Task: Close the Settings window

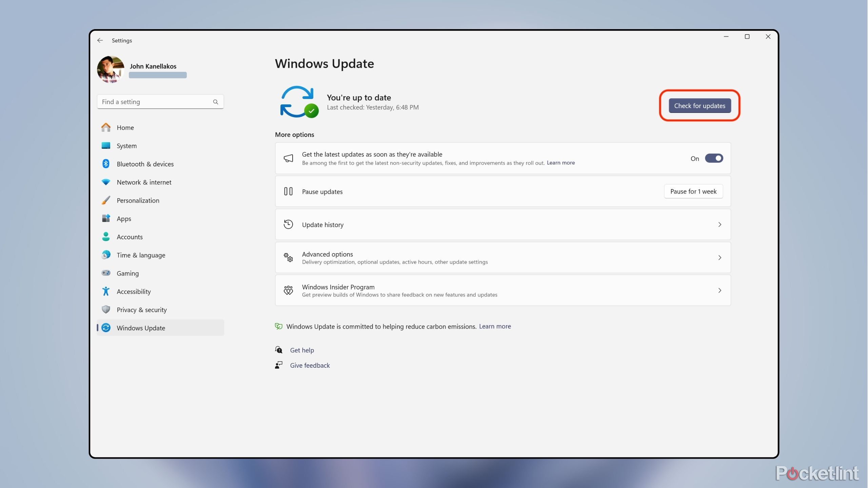Action: click(768, 37)
